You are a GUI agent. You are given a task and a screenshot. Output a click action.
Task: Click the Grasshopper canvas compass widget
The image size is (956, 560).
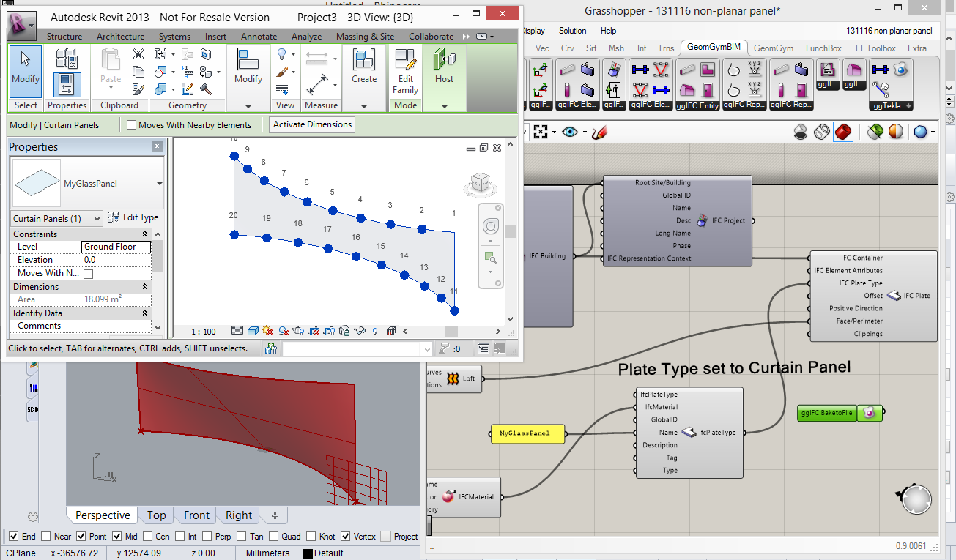[x=916, y=501]
